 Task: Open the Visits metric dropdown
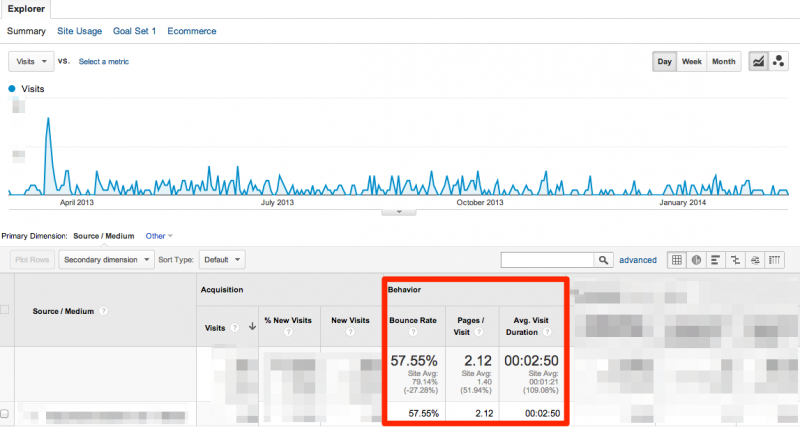[x=30, y=62]
